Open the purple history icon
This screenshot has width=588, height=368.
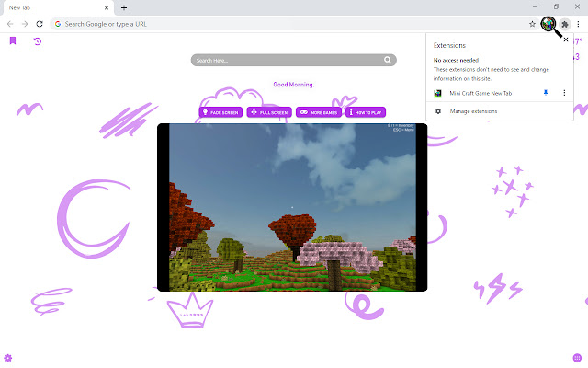click(38, 41)
